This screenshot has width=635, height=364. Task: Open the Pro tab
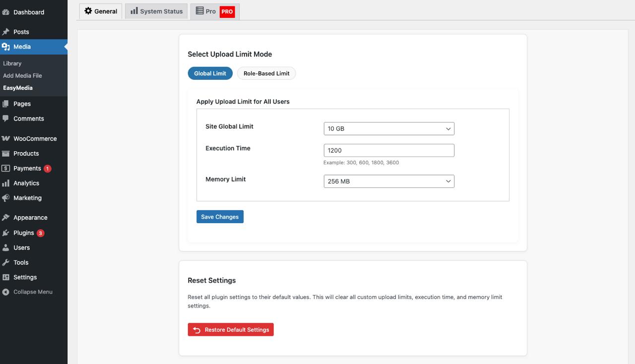click(x=210, y=11)
